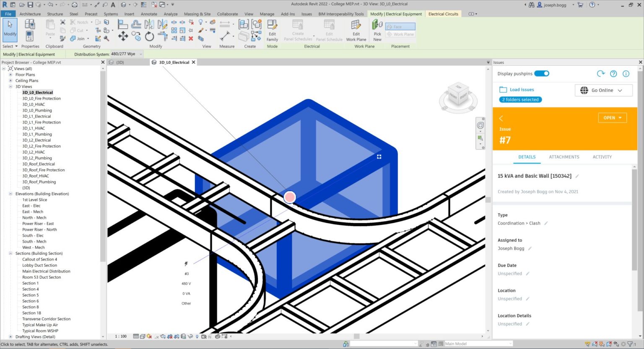
Task: Collapse the 3D Views tree node
Action: point(10,86)
